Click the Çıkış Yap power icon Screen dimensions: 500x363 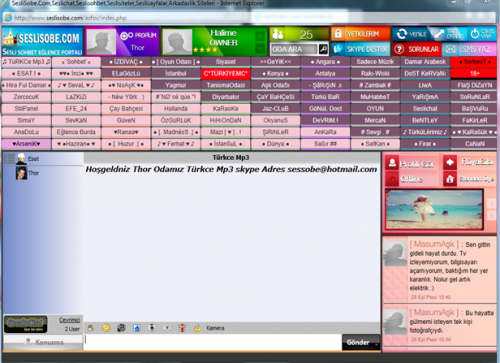[474, 33]
